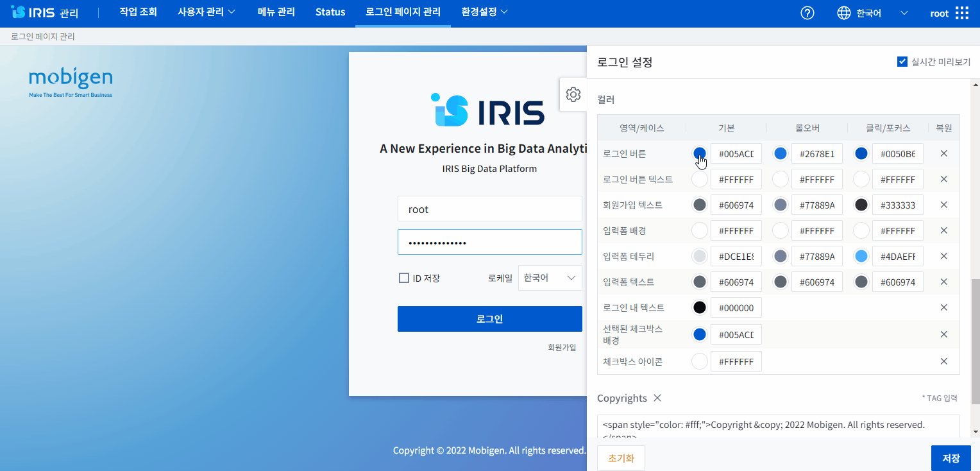Click the root username input field
The width and height of the screenshot is (980, 471).
click(x=490, y=209)
